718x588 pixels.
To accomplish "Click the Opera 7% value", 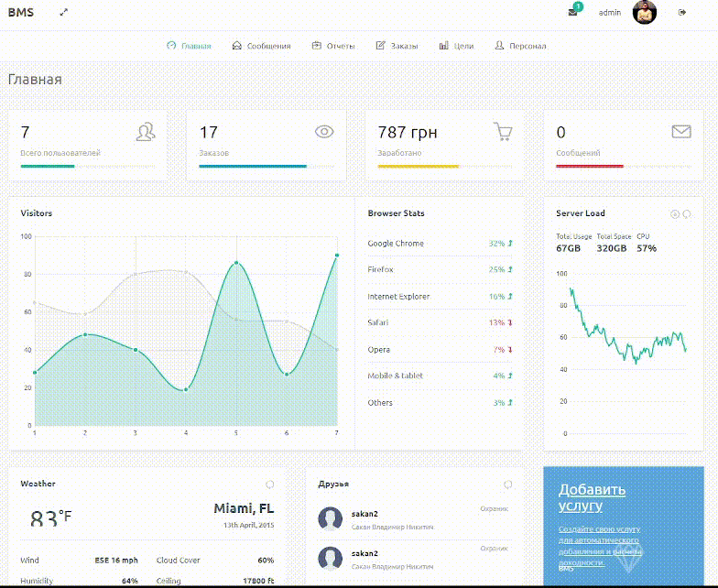I will 498,350.
